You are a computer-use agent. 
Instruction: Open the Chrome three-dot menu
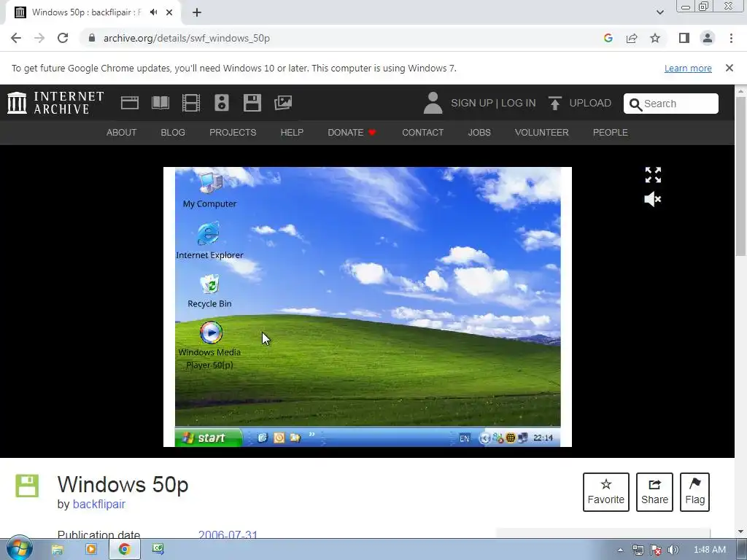tap(731, 38)
